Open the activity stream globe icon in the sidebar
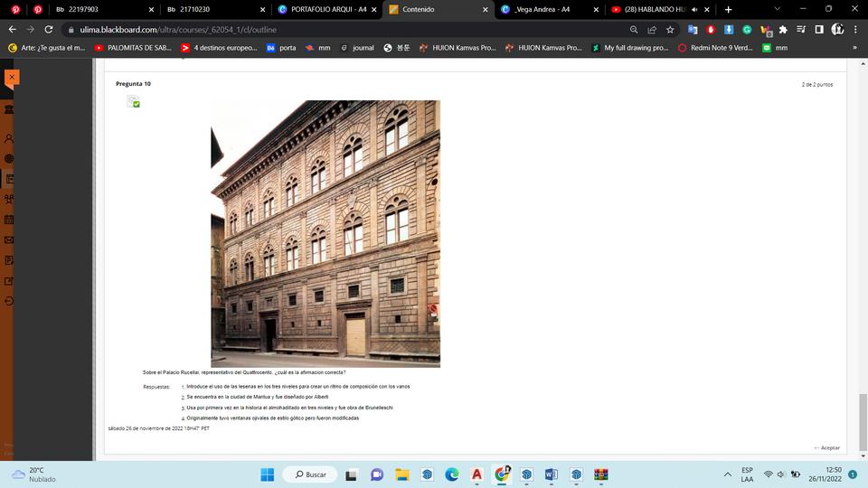 (x=9, y=158)
